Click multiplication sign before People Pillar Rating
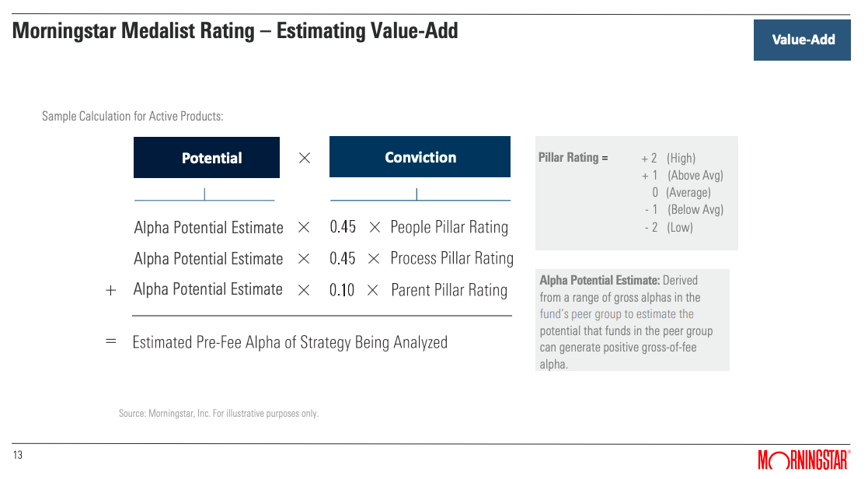Image resolution: width=868 pixels, height=479 pixels. pos(375,227)
